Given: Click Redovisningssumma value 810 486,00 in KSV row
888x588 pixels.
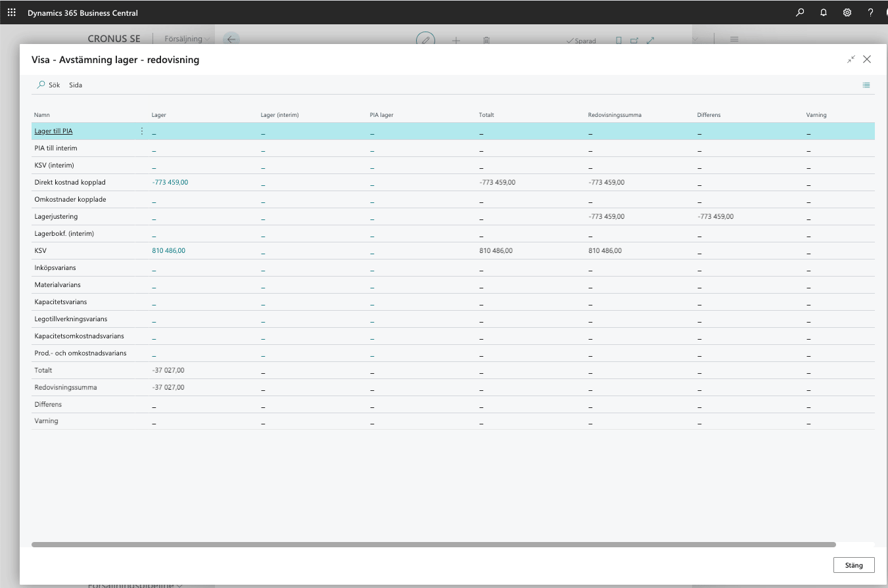Looking at the screenshot, I should pos(605,250).
